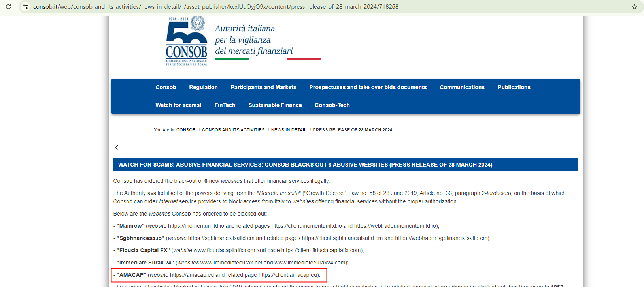
Task: Open Watch for scams! section
Action: click(178, 105)
